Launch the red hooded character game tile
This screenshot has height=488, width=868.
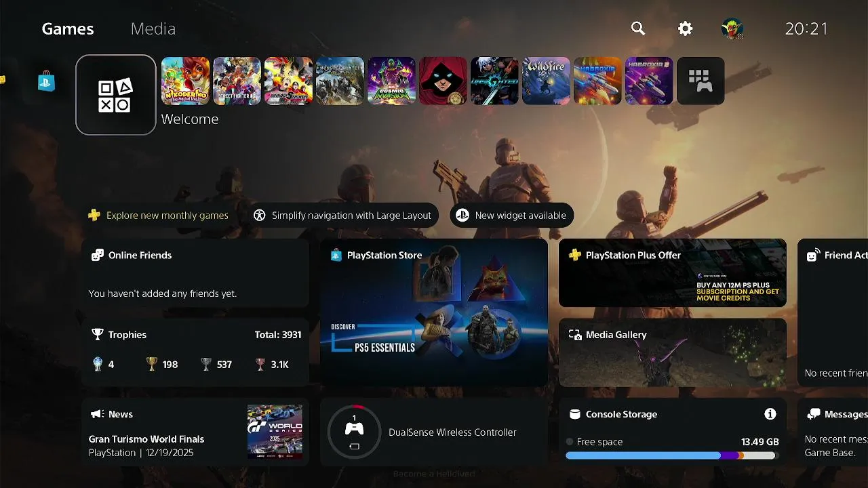coord(443,81)
